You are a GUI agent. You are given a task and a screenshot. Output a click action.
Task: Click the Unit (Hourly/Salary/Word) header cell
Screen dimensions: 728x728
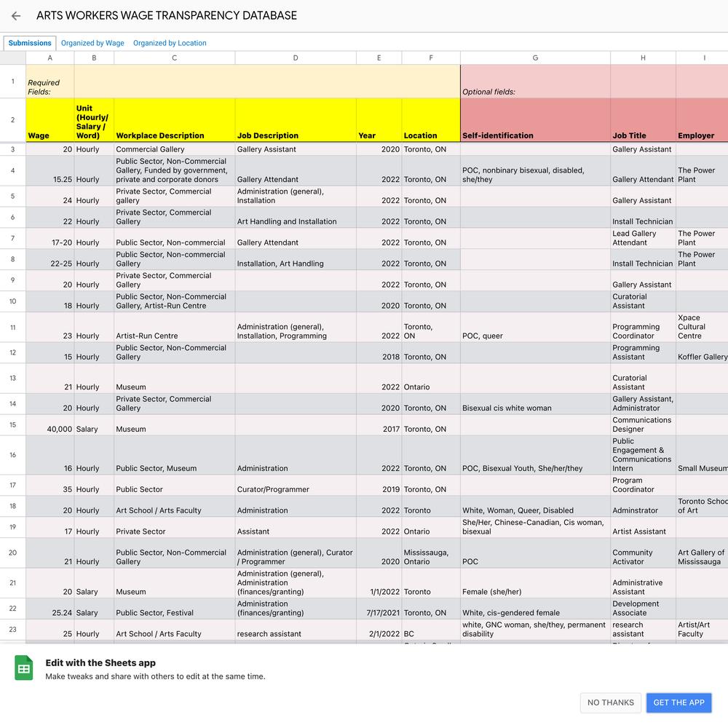pos(94,120)
